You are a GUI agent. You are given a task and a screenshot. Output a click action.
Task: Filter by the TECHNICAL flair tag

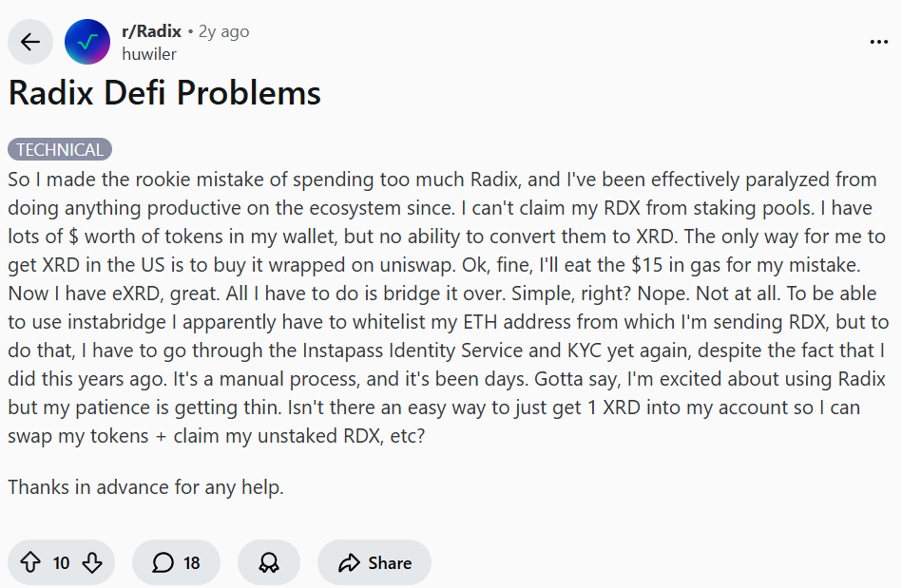[x=60, y=150]
